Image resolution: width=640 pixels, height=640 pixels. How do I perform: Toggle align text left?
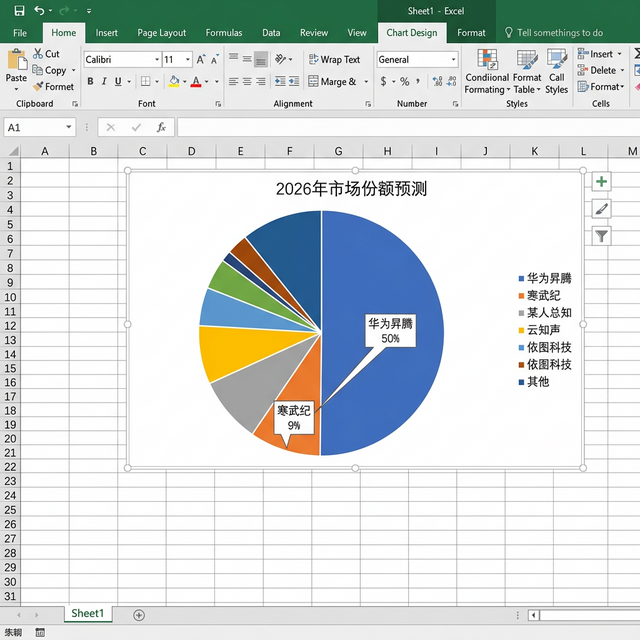(x=233, y=81)
